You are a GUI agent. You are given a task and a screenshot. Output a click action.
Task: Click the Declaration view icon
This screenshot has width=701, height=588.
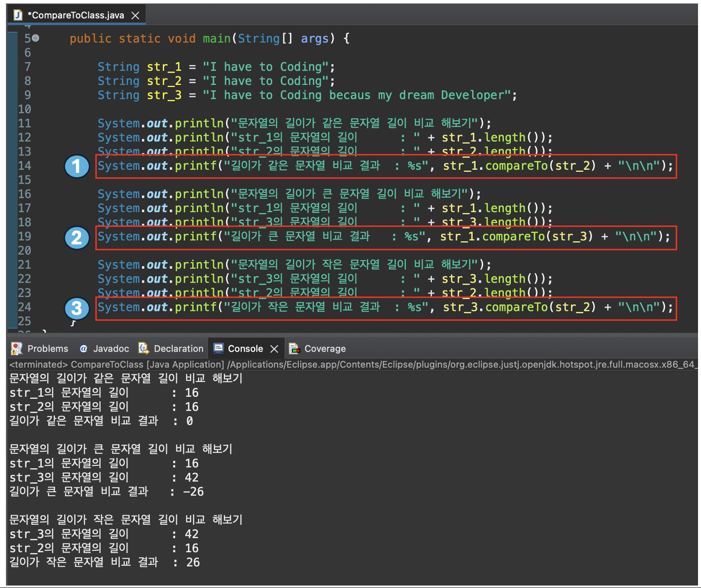point(143,349)
